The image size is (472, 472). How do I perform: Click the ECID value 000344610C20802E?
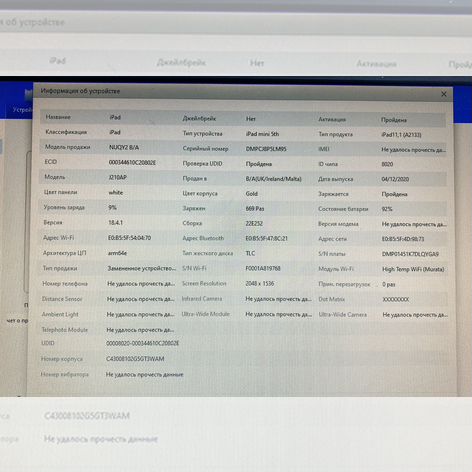pos(132,163)
